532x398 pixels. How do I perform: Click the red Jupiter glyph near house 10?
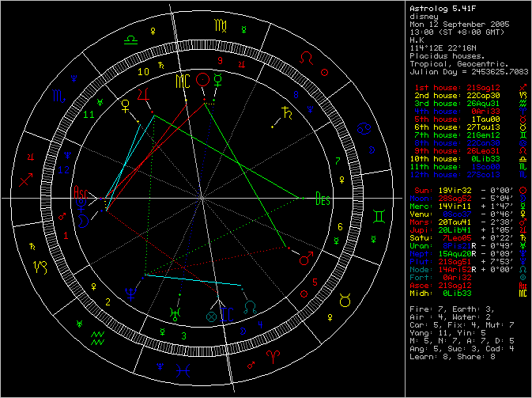[x=144, y=94]
